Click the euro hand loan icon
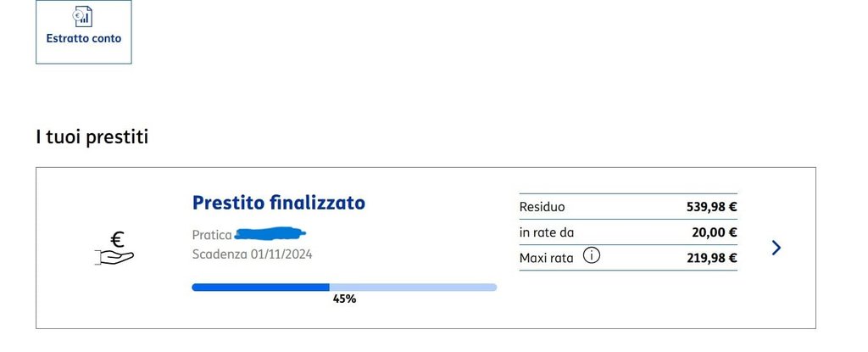This screenshot has width=868, height=352. click(115, 249)
